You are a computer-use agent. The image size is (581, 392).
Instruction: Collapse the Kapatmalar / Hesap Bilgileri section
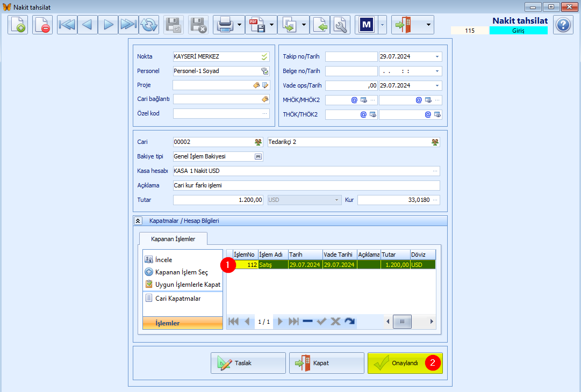138,221
